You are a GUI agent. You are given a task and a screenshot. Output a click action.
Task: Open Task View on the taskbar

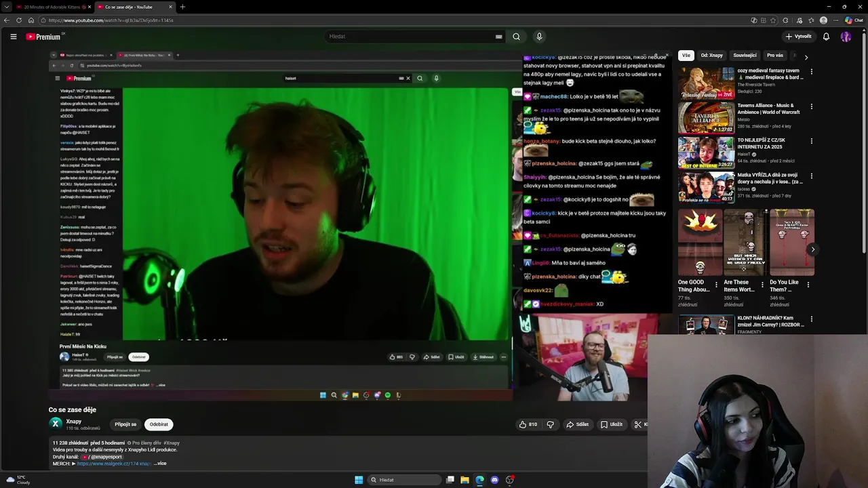450,480
